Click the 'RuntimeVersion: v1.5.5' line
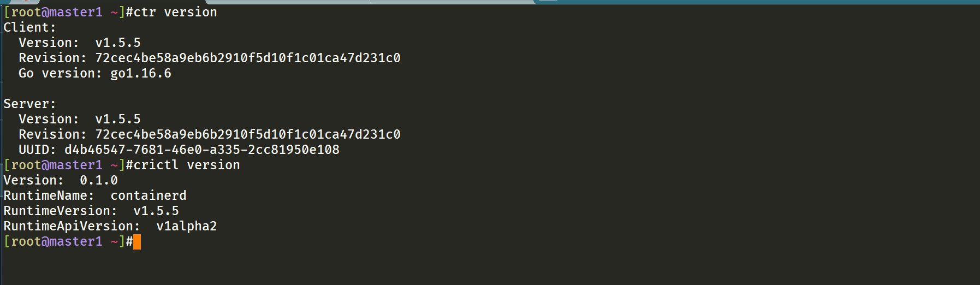980x285 pixels. click(x=91, y=211)
